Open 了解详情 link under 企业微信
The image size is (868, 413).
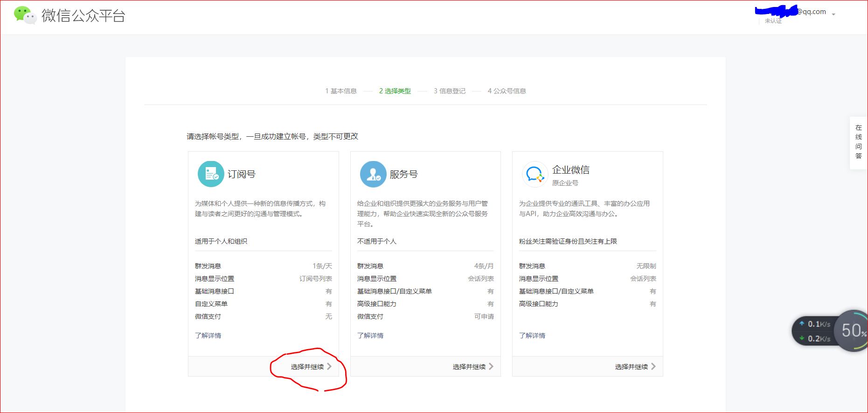532,336
